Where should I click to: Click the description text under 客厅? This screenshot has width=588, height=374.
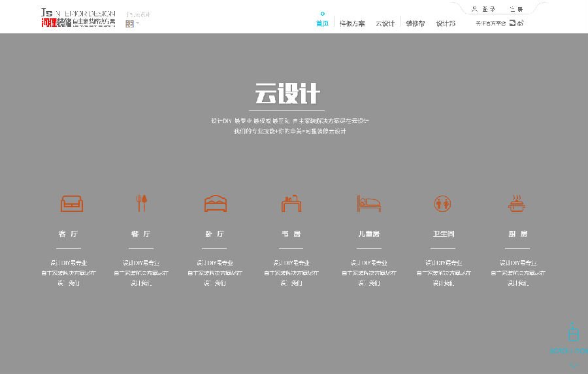(x=68, y=273)
